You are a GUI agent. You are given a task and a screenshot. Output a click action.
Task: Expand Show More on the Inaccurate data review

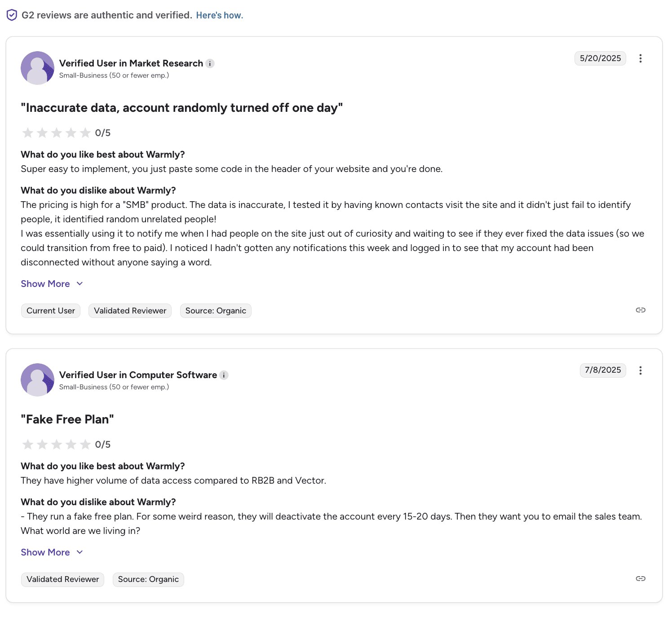45,283
